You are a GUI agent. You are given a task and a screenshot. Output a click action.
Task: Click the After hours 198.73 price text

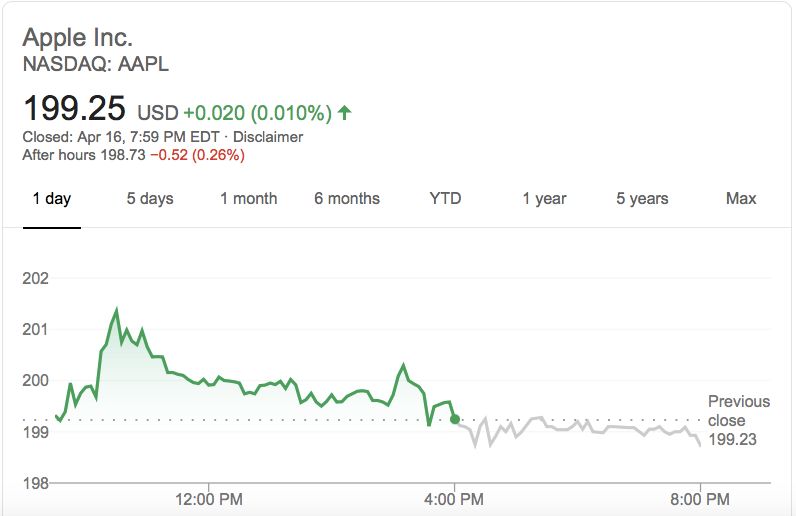(x=84, y=155)
